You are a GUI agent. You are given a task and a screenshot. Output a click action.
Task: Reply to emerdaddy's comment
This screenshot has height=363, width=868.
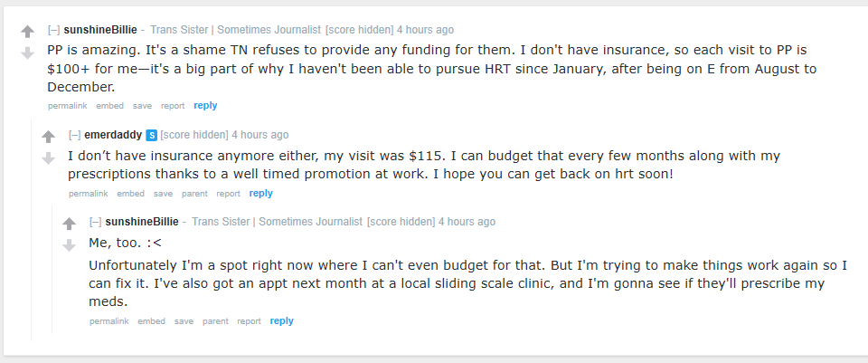point(260,194)
